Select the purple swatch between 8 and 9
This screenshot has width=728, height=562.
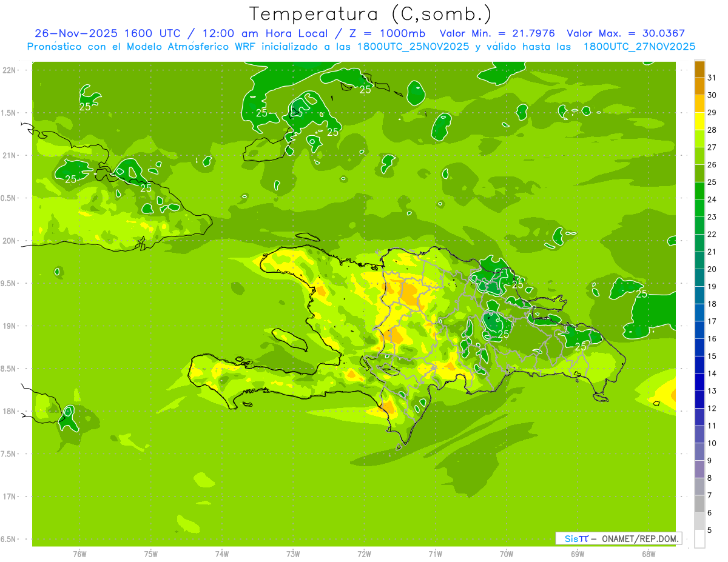point(699,469)
